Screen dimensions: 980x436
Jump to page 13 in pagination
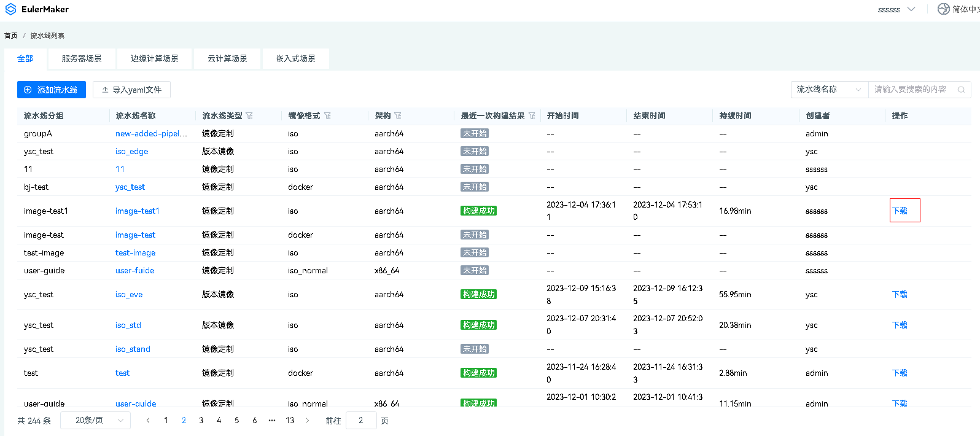tap(290, 421)
